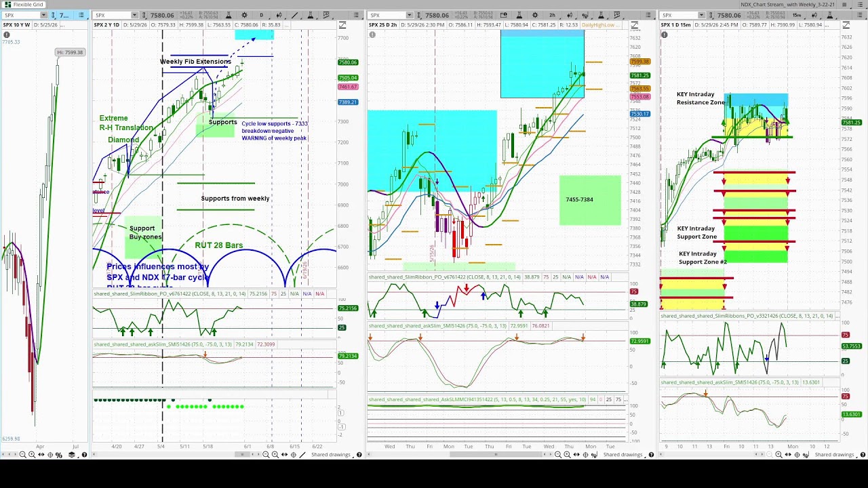
Task: Click grid layout icon beside NDX_Chart Stream name
Action: pos(844,5)
